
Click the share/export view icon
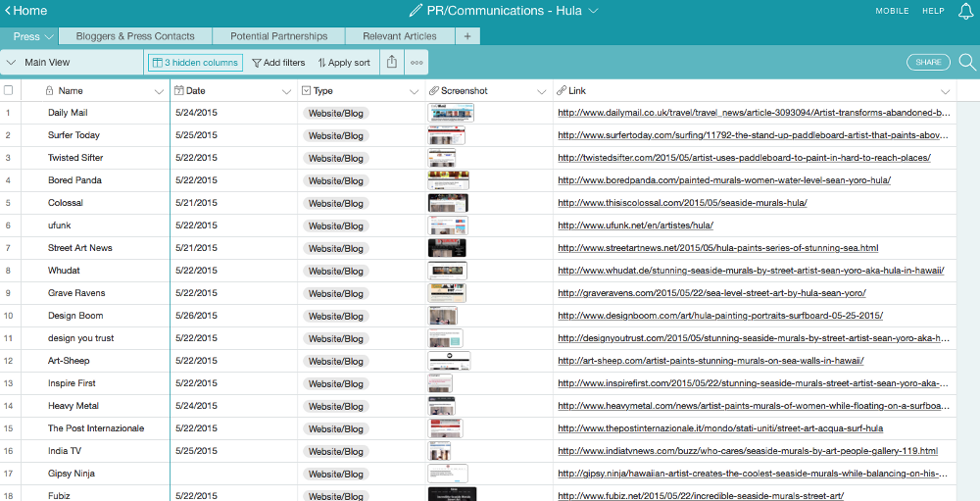391,62
